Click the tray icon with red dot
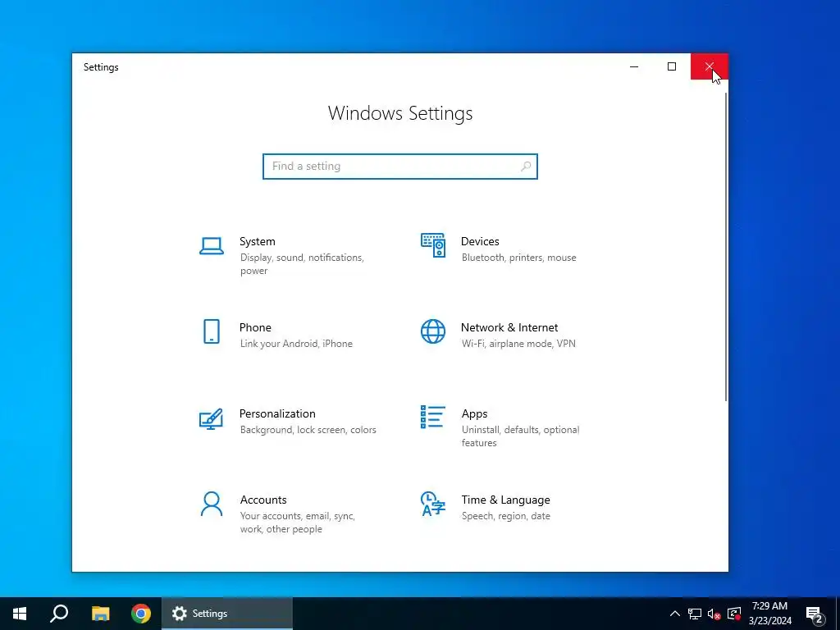This screenshot has width=840, height=630. 734,614
